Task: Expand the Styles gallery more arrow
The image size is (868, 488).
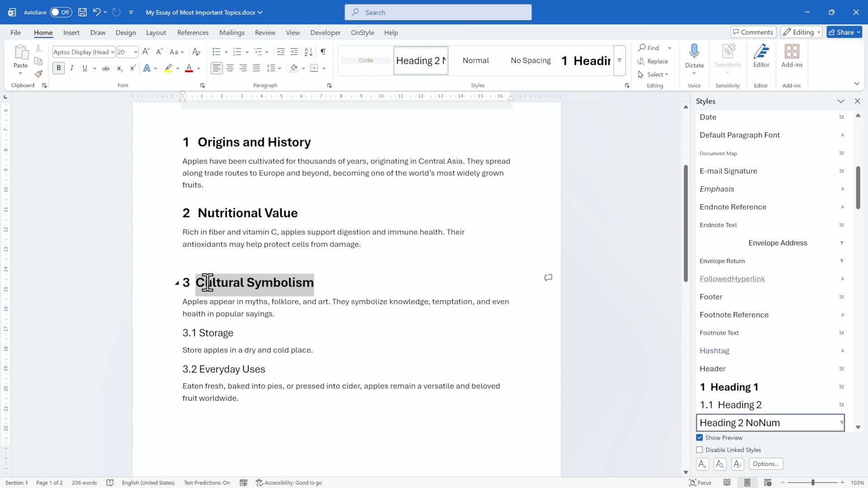Action: click(620, 61)
